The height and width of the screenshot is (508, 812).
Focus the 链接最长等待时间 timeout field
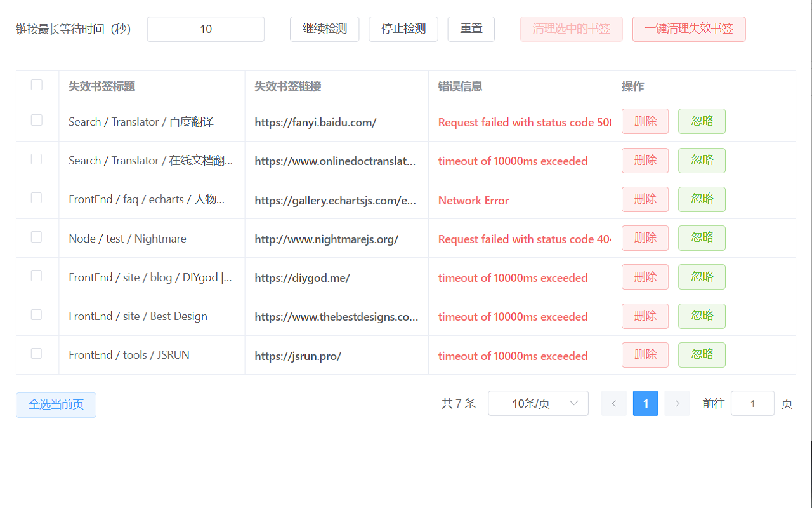(x=206, y=29)
